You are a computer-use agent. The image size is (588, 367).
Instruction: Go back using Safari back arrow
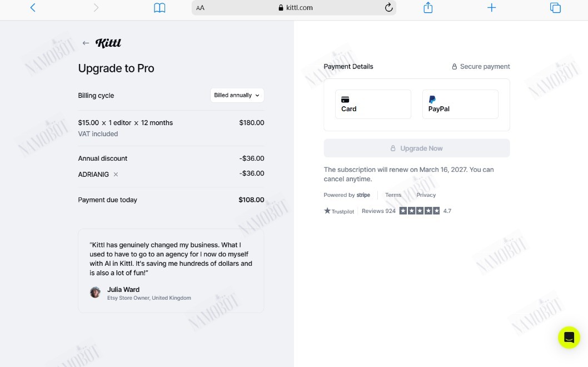[x=33, y=7]
